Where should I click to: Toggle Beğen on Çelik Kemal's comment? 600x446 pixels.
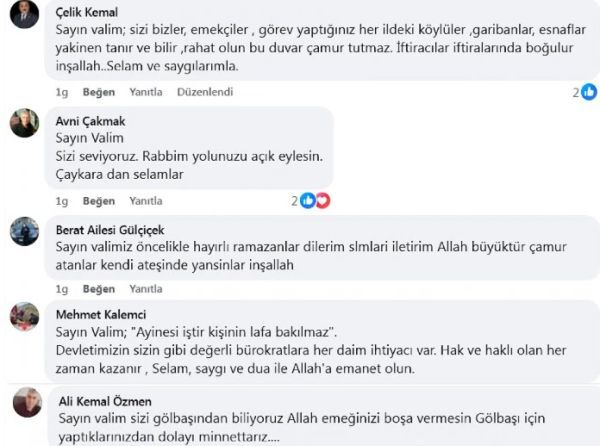click(x=99, y=92)
